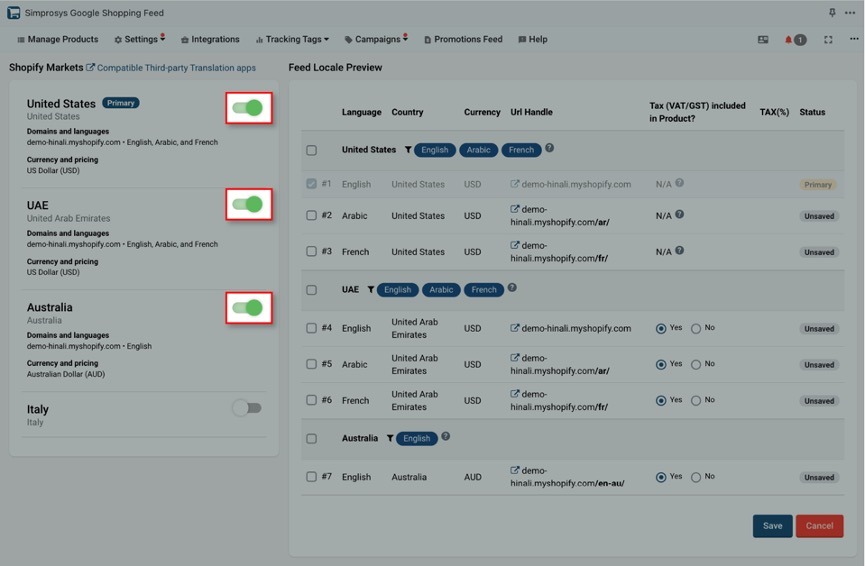Check the UAE group checkbox
The width and height of the screenshot is (866, 566).
tap(311, 290)
